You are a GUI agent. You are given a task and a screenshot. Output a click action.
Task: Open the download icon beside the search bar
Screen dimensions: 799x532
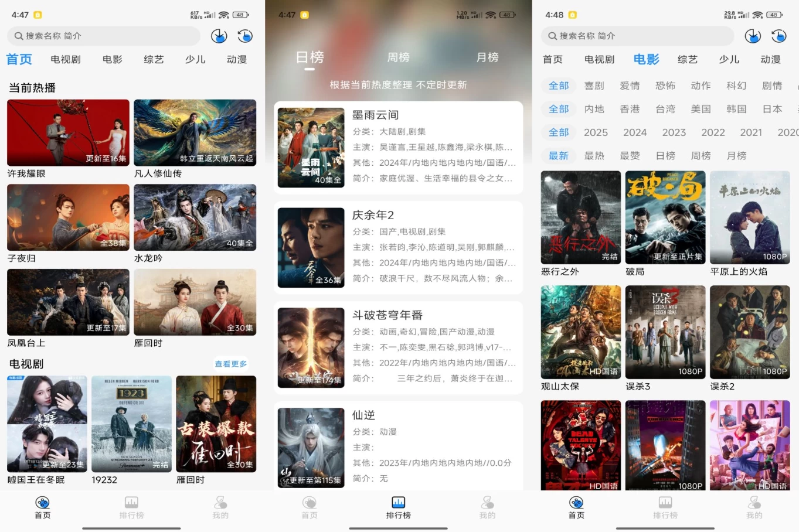coord(219,36)
